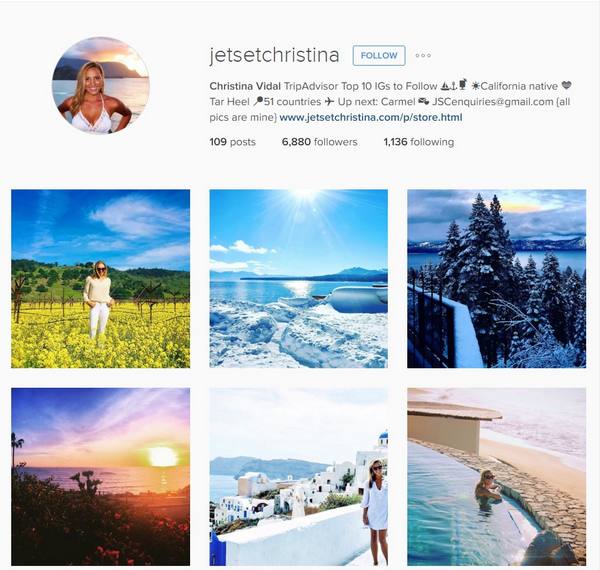Open the jetsetchristina.com store link
Image resolution: width=600 pixels, height=570 pixels.
coord(371,117)
